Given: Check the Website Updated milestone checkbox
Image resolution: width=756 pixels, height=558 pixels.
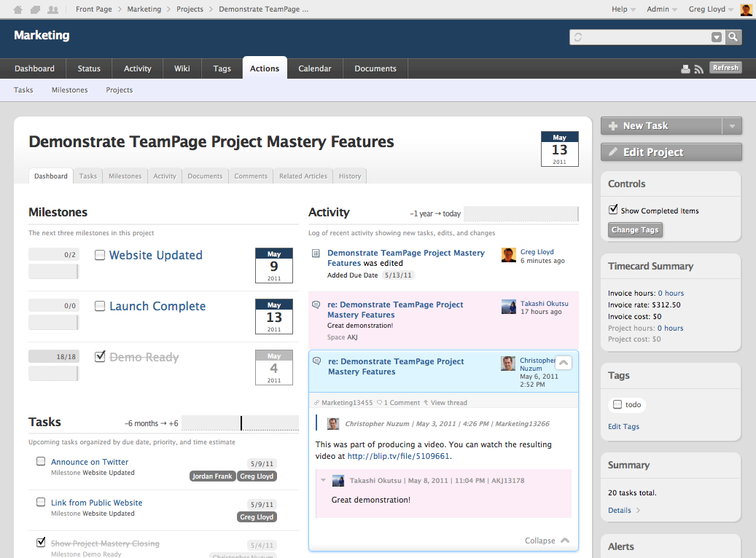Looking at the screenshot, I should click(x=100, y=255).
